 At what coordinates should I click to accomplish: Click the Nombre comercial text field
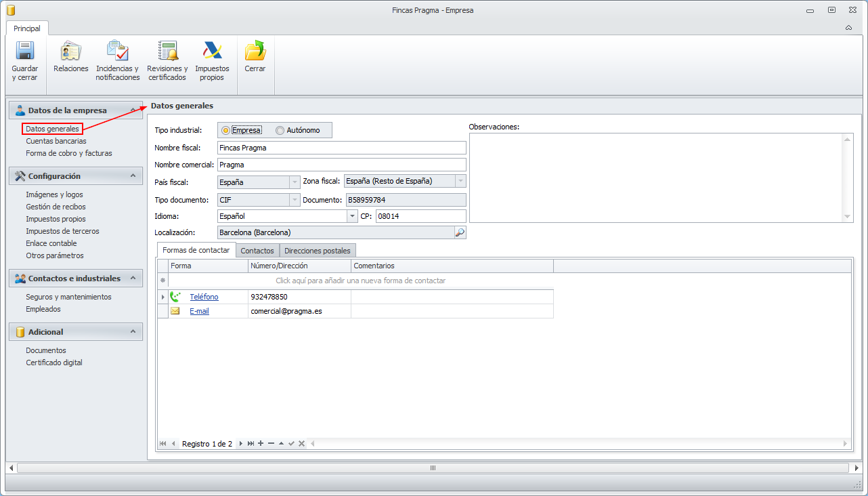(341, 165)
